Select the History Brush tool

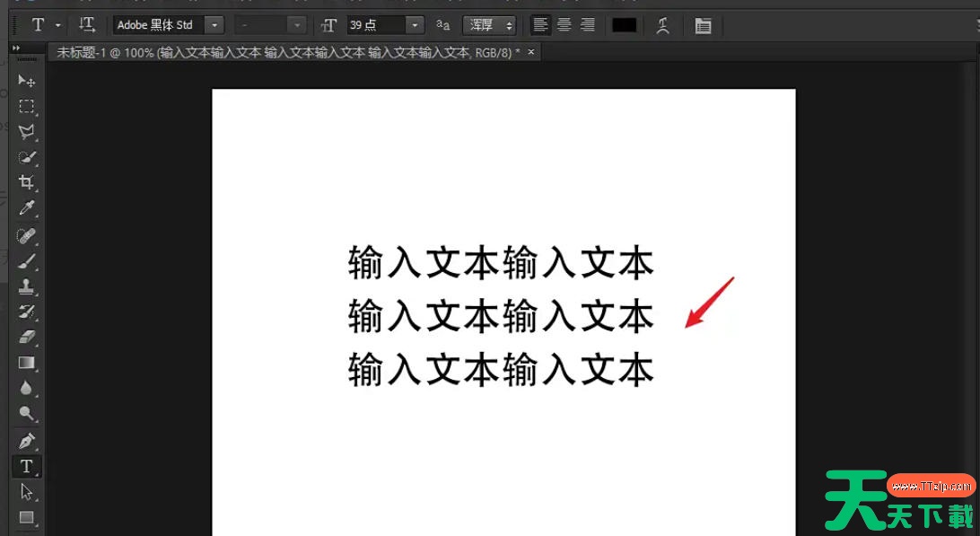click(26, 312)
